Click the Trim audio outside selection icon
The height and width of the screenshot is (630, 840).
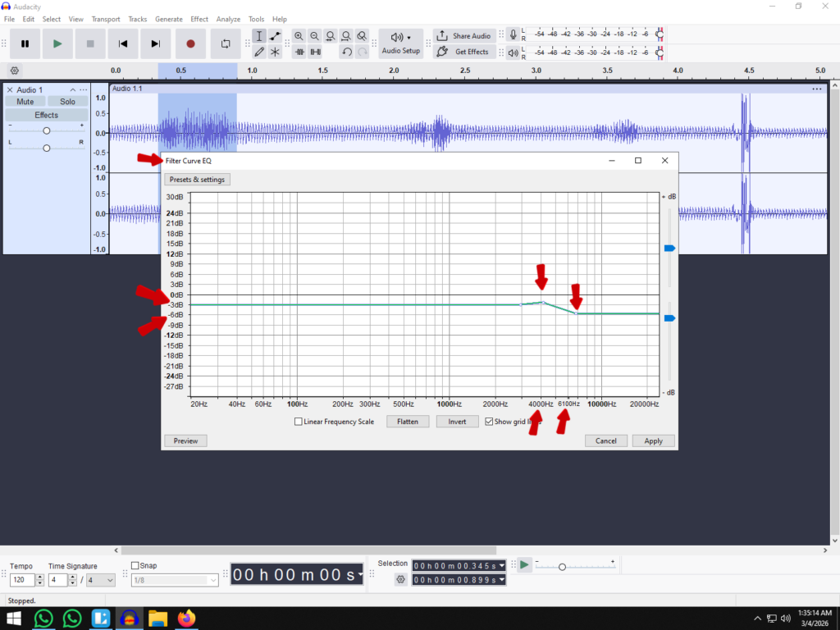(299, 52)
